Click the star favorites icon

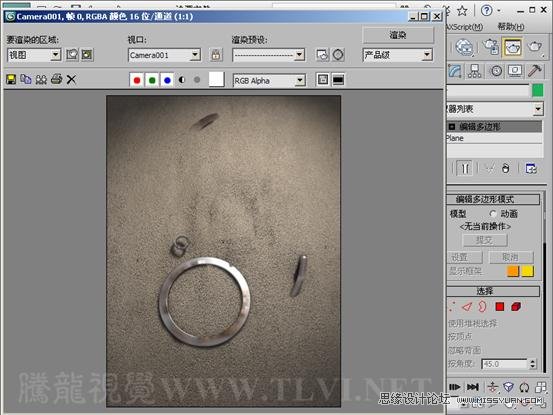(x=462, y=10)
